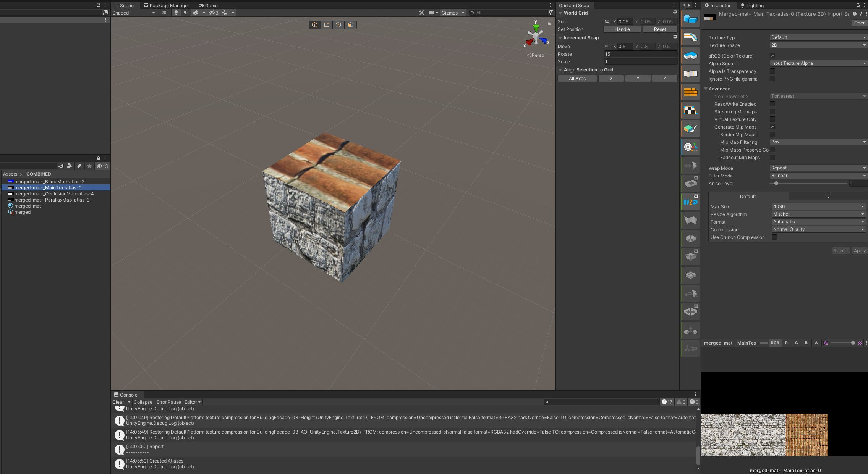Toggle scene view lighting
The image size is (868, 474).
coord(175,13)
